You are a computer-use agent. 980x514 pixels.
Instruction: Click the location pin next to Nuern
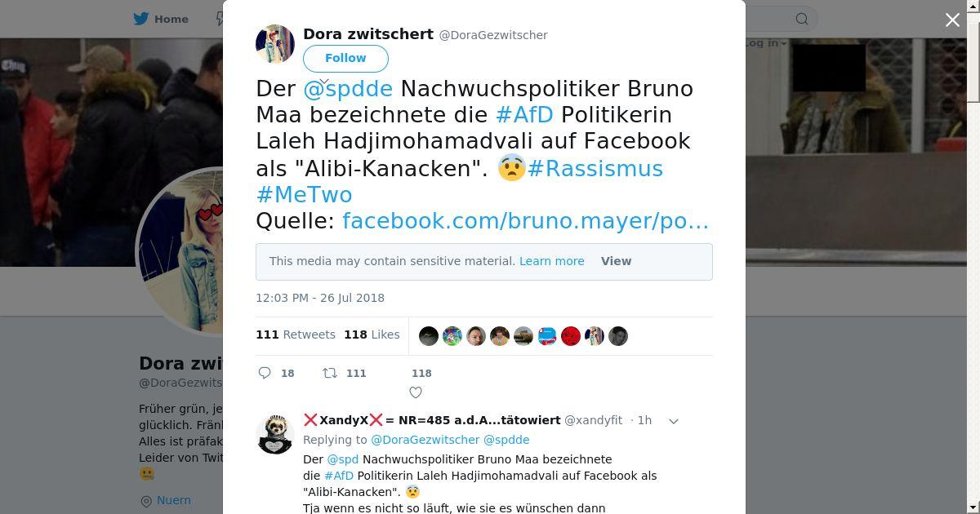(x=146, y=501)
